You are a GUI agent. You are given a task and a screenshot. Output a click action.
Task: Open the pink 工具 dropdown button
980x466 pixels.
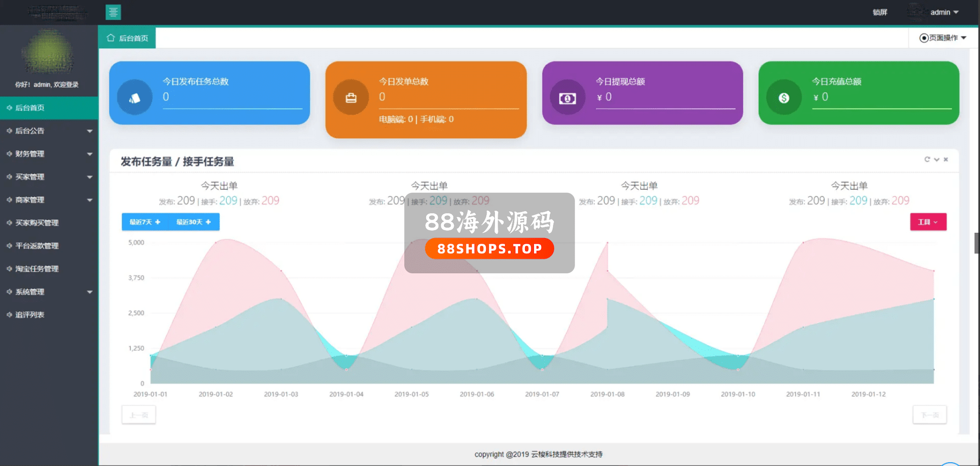(x=928, y=222)
